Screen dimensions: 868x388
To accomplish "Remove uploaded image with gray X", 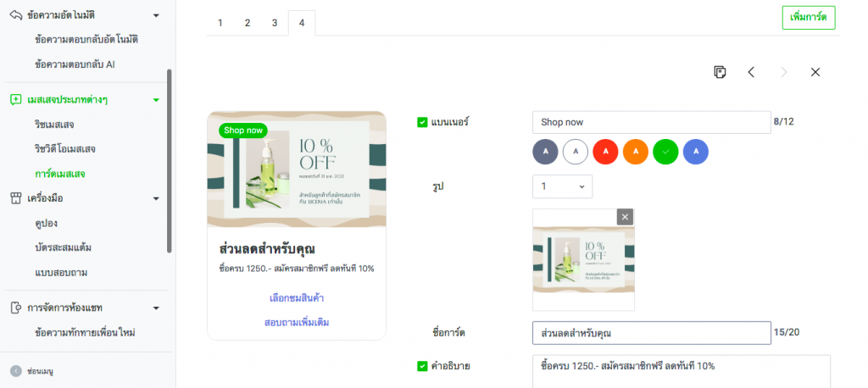I will click(626, 217).
